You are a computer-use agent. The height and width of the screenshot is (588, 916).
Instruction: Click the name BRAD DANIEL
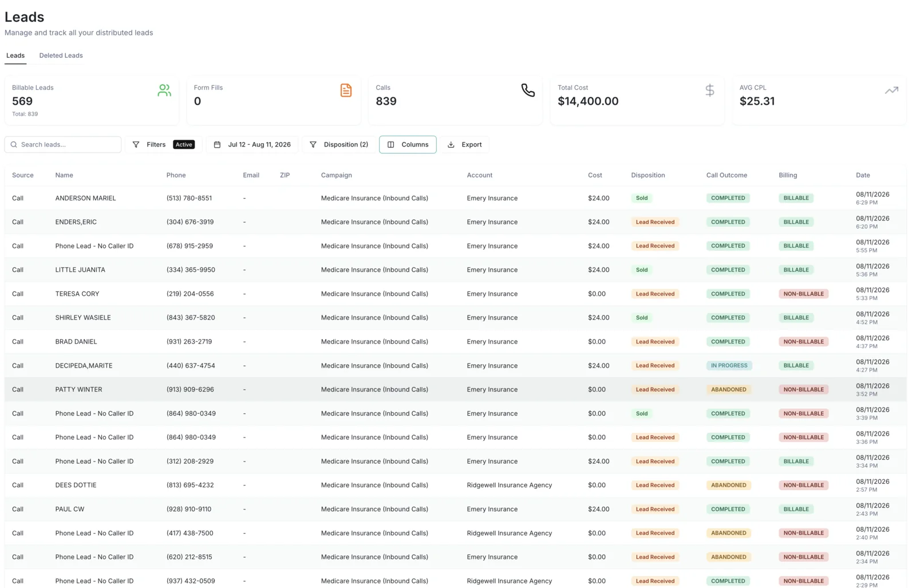[x=76, y=342]
